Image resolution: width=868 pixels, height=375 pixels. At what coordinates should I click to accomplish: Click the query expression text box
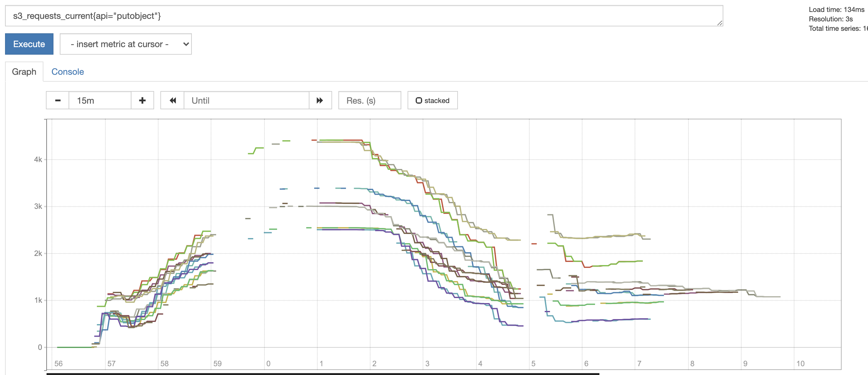click(364, 16)
